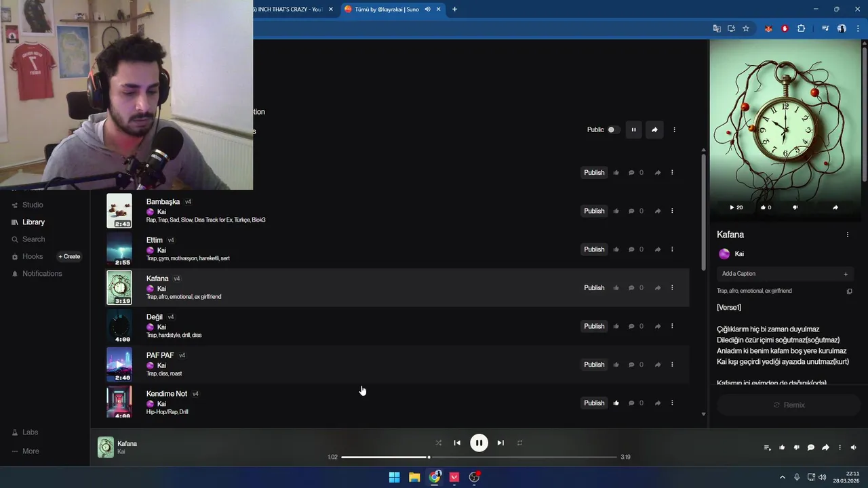This screenshot has height=488, width=868.
Task: Bookmark page with the star icon
Action: (746, 28)
